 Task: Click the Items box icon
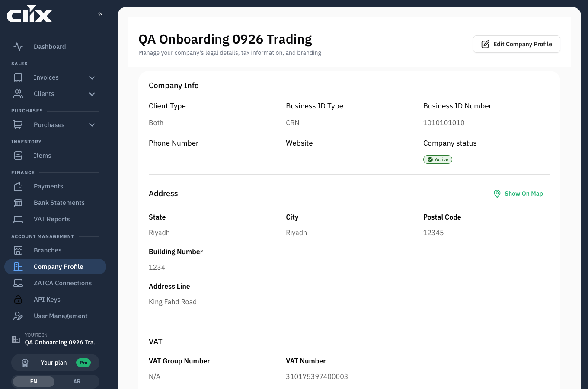click(x=18, y=156)
